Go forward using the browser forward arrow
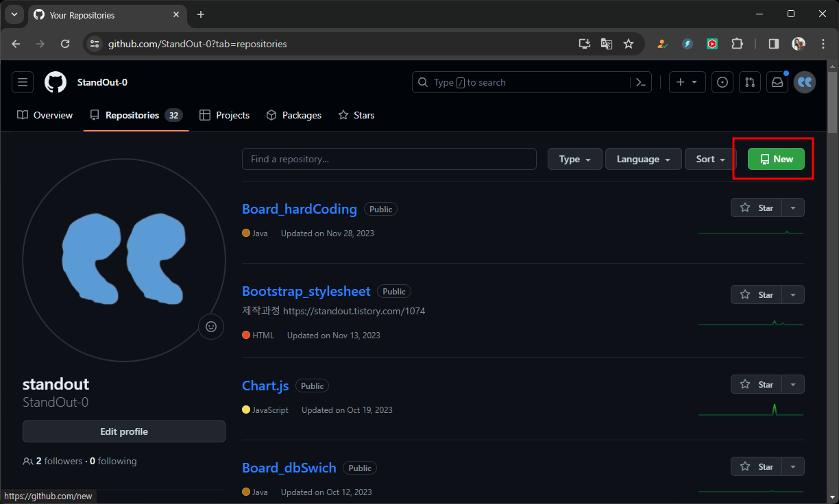 tap(40, 44)
